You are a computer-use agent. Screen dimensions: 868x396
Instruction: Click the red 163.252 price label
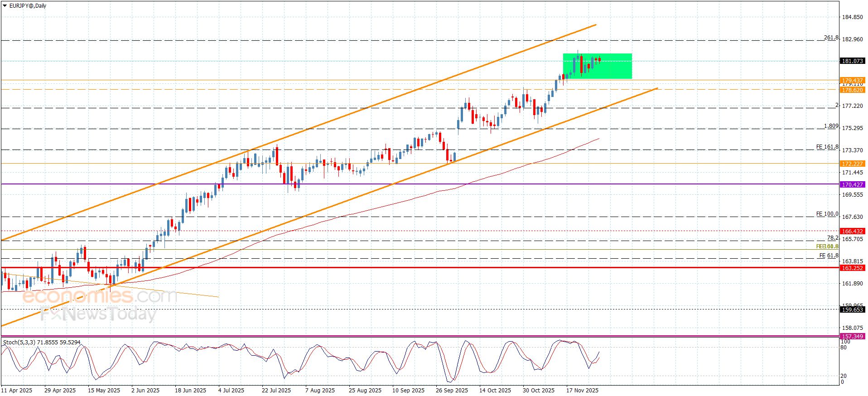[852, 268]
